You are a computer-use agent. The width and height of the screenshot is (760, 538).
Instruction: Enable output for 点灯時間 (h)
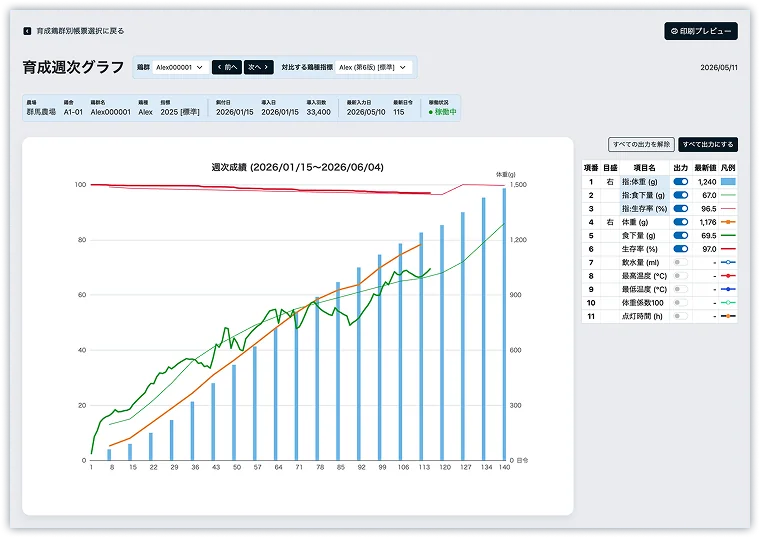pos(681,315)
